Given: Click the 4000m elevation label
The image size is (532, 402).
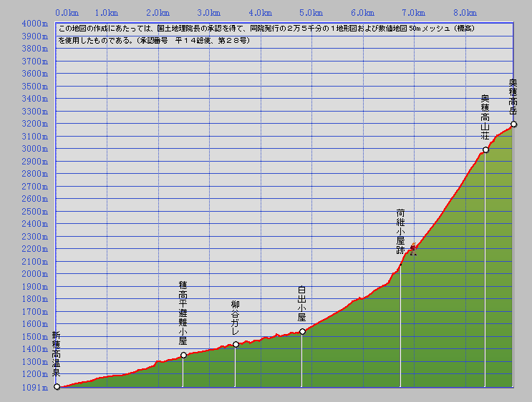Looking at the screenshot, I should (x=35, y=24).
